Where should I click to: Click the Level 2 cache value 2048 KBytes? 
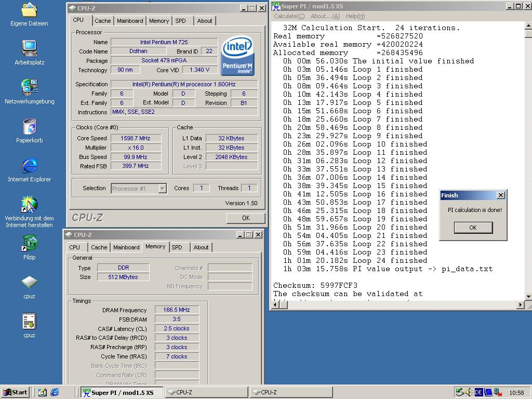(x=231, y=157)
